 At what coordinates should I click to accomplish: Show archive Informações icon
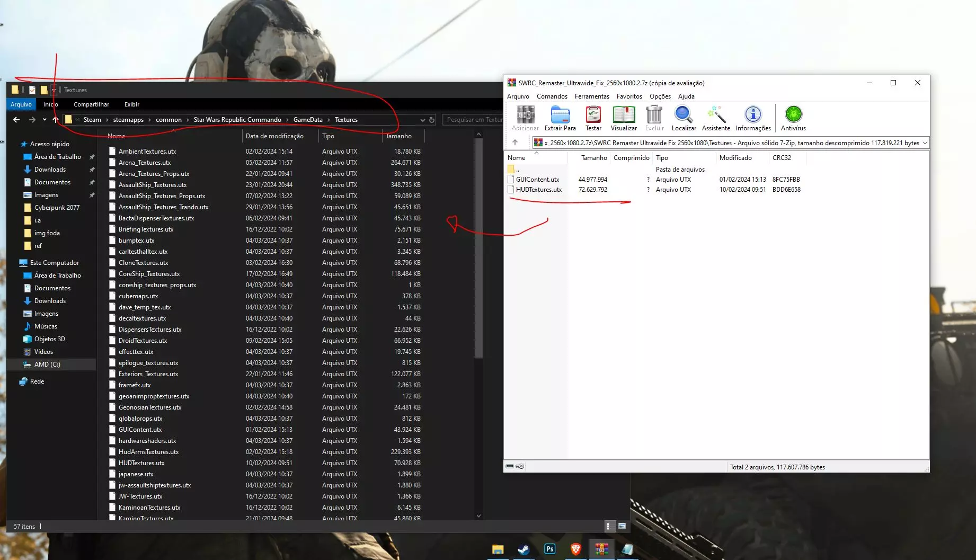pyautogui.click(x=753, y=118)
